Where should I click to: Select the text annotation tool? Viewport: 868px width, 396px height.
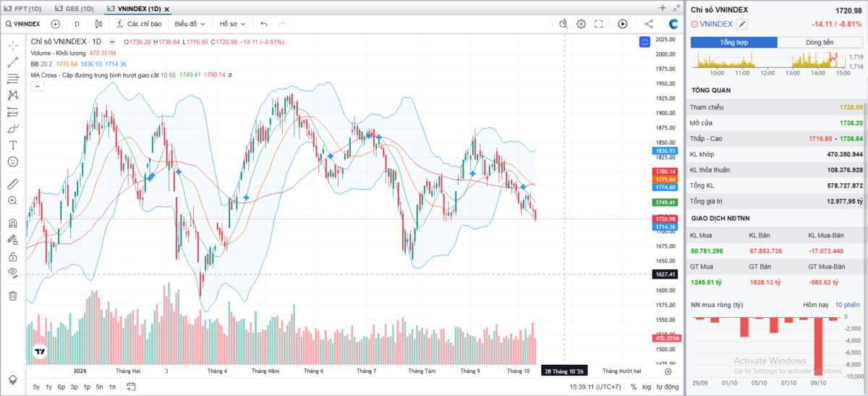(x=12, y=145)
